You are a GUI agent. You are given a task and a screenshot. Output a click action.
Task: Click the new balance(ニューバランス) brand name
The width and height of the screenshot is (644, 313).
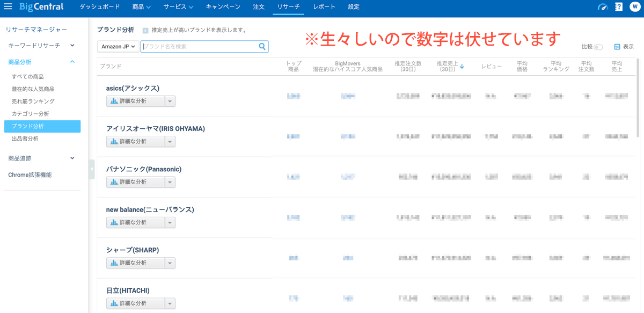(x=150, y=210)
